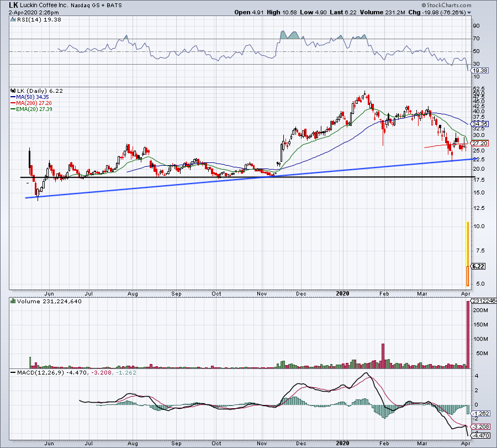
Task: Click the RSI(14) 19.38 legend text
Action: pyautogui.click(x=39, y=20)
